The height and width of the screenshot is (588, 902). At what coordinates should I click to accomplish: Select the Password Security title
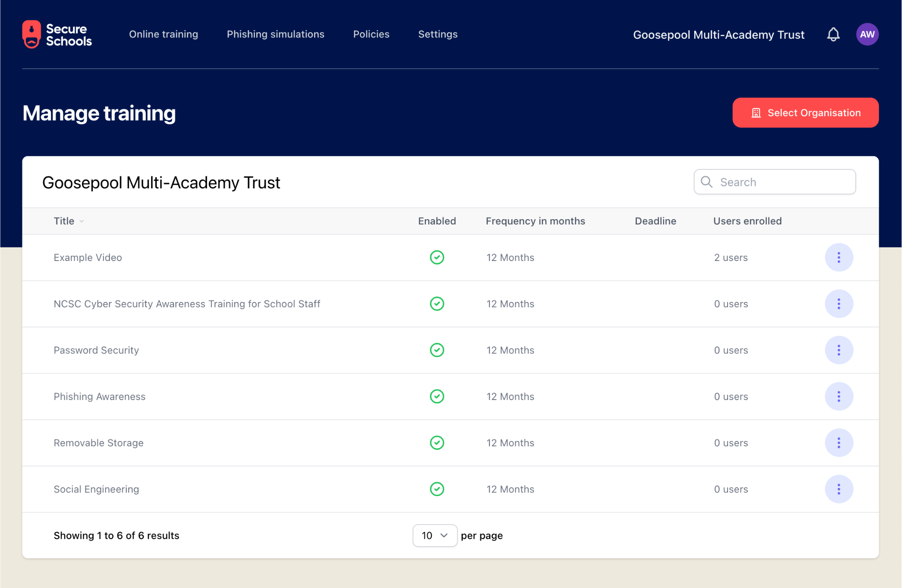[x=96, y=350]
